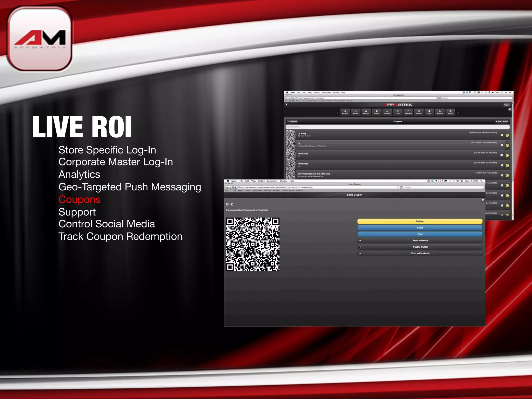Open yellow arrow for Chevrolet Discounts coupon
This screenshot has width=532, height=399.
[x=507, y=176]
